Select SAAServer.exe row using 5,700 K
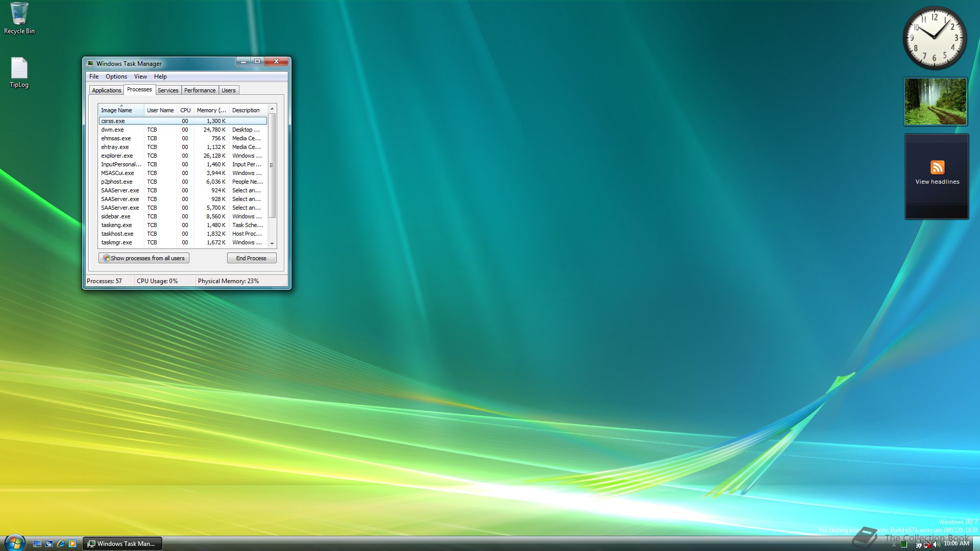This screenshot has width=980, height=551. click(x=183, y=208)
